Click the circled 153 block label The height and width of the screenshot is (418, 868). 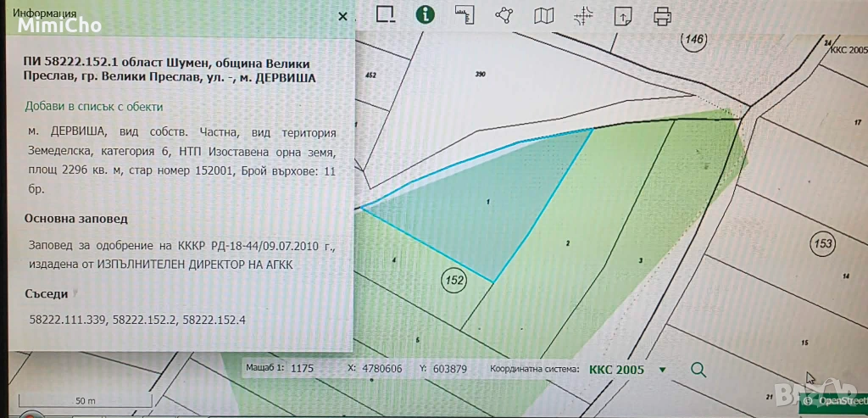click(x=821, y=242)
